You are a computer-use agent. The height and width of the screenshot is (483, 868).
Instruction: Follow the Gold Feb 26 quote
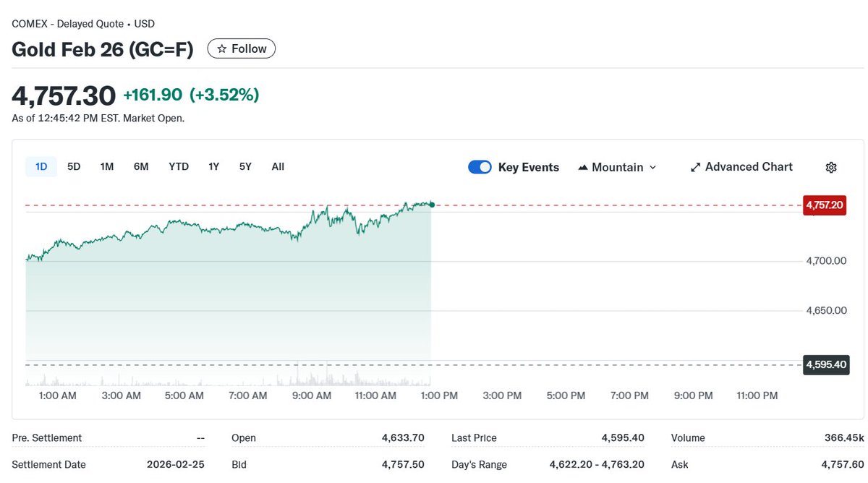[242, 48]
